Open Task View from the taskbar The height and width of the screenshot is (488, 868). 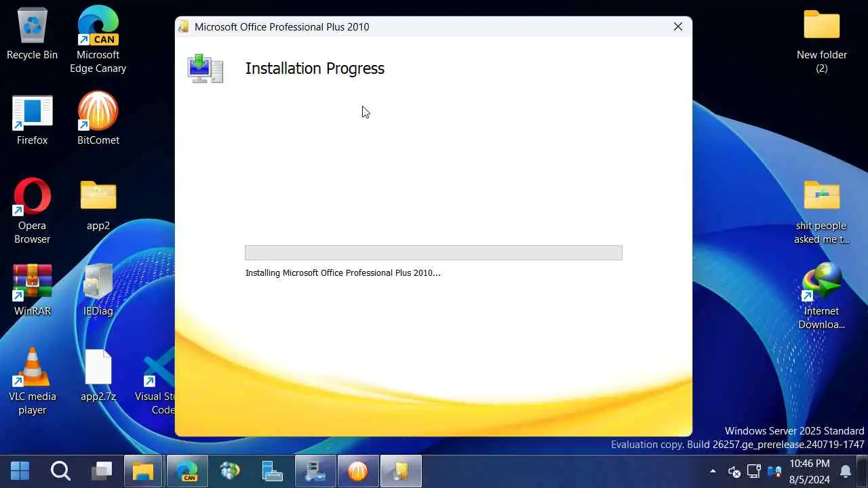tap(102, 470)
